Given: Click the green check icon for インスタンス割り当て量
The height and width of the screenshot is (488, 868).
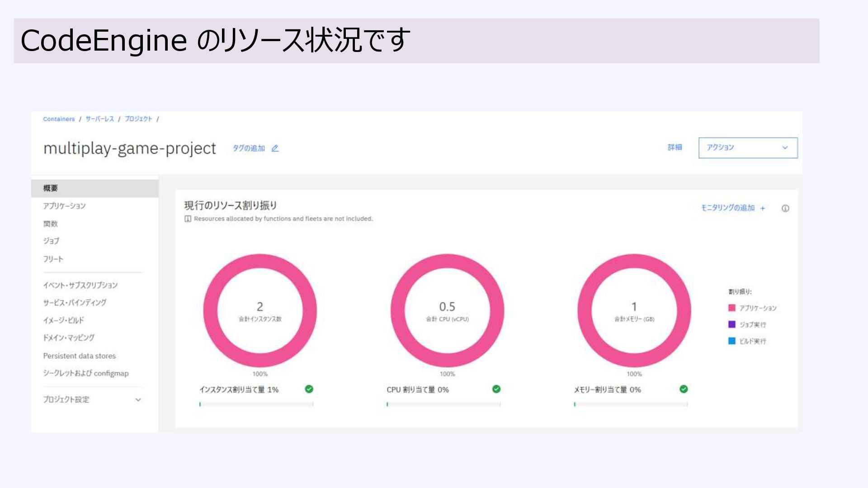Looking at the screenshot, I should [309, 389].
